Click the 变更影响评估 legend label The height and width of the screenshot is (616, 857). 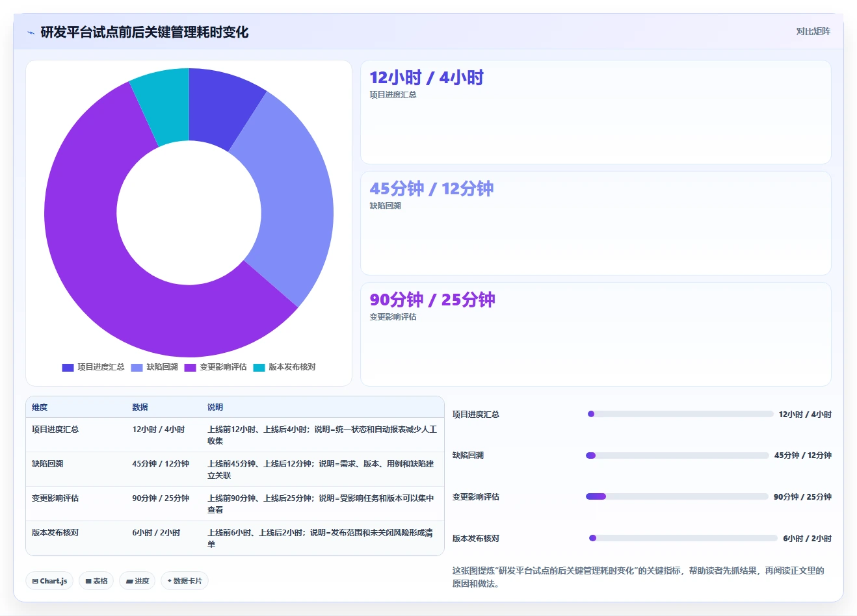223,367
